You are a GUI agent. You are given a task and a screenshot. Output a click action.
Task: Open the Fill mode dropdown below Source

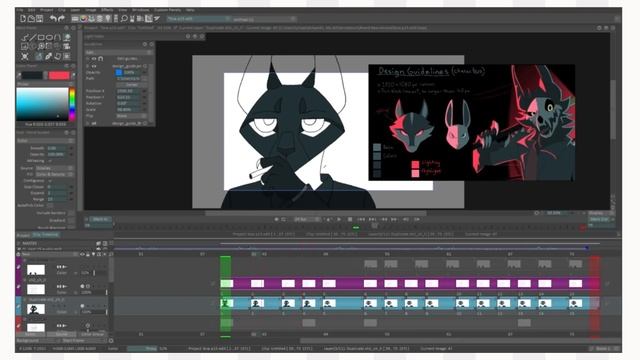click(x=54, y=174)
